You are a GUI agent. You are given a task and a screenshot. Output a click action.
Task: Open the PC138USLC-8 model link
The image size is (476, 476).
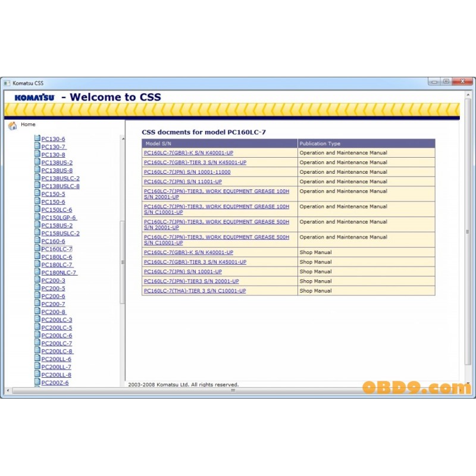(x=61, y=186)
